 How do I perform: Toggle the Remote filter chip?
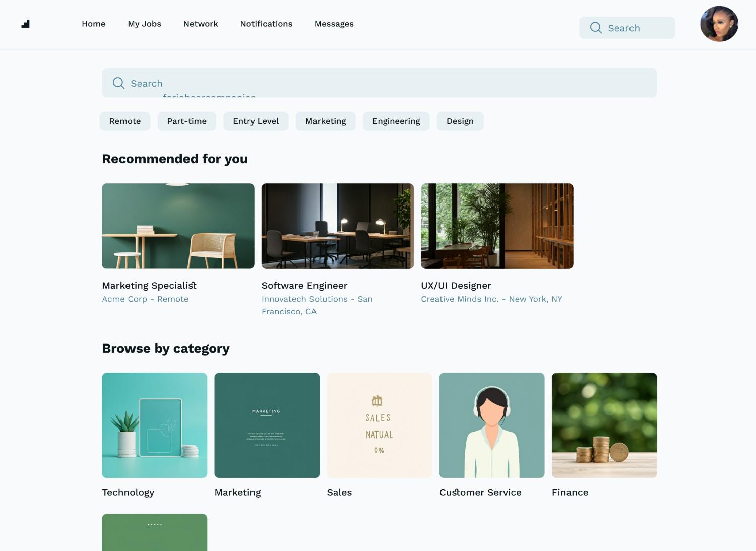tap(125, 121)
